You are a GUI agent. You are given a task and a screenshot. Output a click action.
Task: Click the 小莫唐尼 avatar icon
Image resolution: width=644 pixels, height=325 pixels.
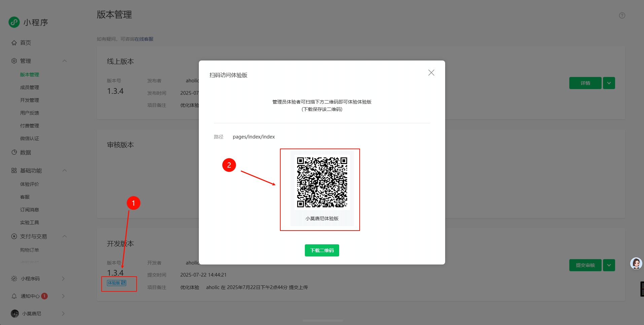pos(15,314)
